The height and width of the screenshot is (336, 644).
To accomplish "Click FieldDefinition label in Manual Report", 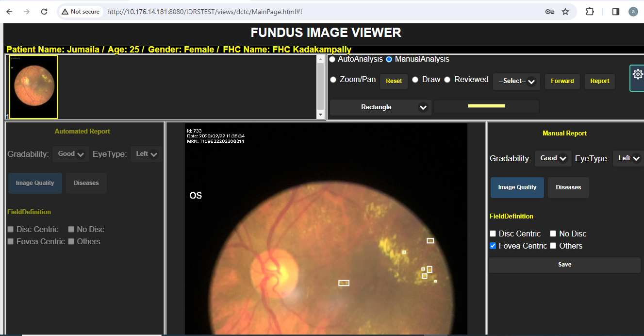I will click(511, 216).
